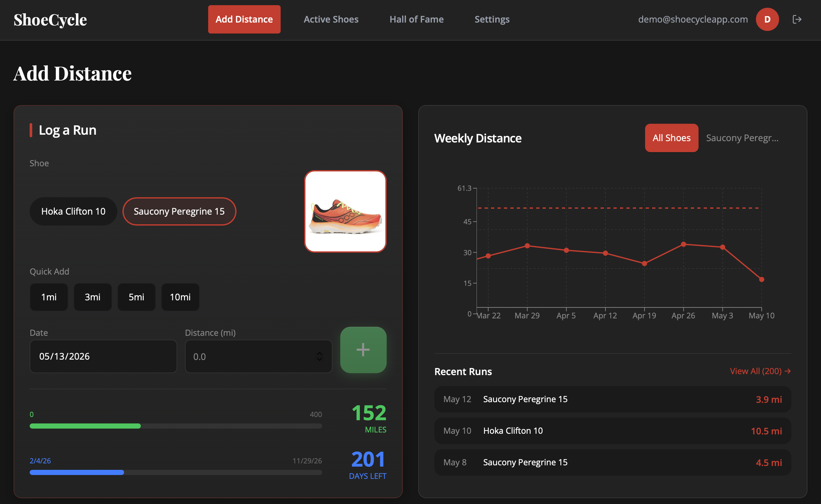Screen dimensions: 821x504
Task: Quick add 5mi
Action: pyautogui.click(x=137, y=297)
